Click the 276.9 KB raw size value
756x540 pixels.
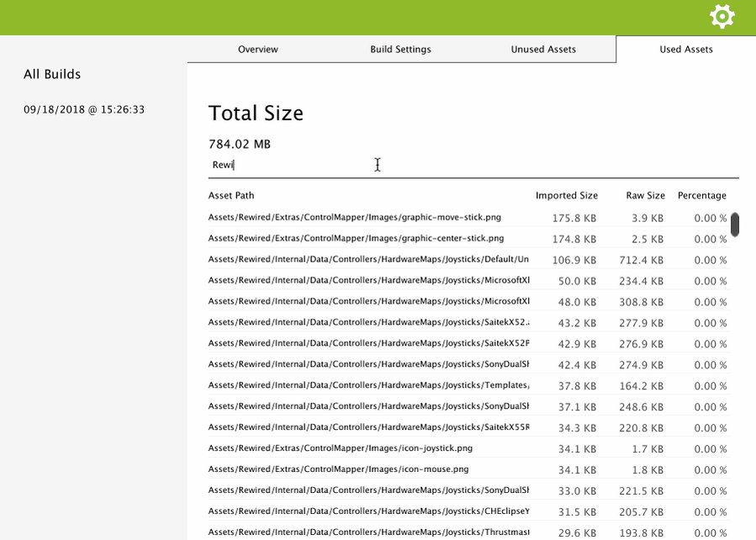642,344
